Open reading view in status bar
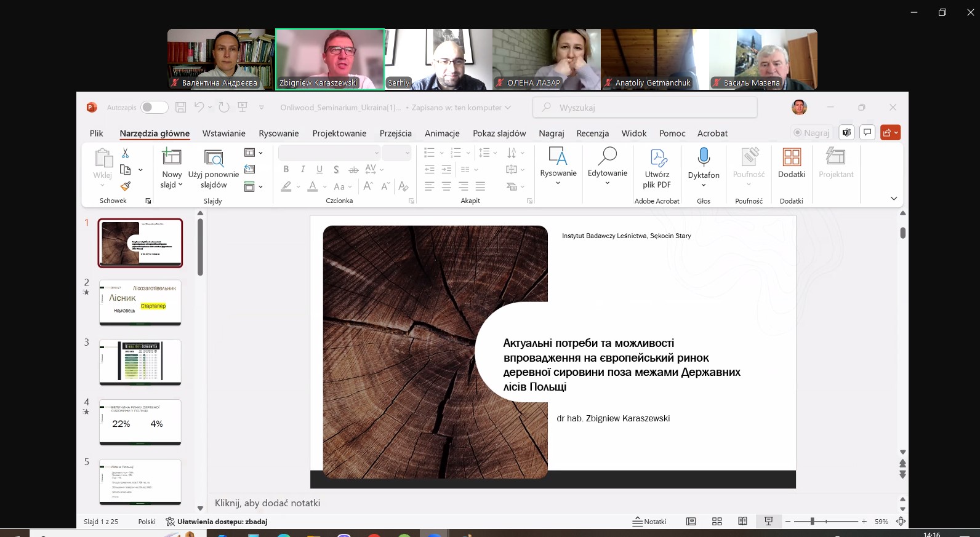980x537 pixels. pos(742,521)
